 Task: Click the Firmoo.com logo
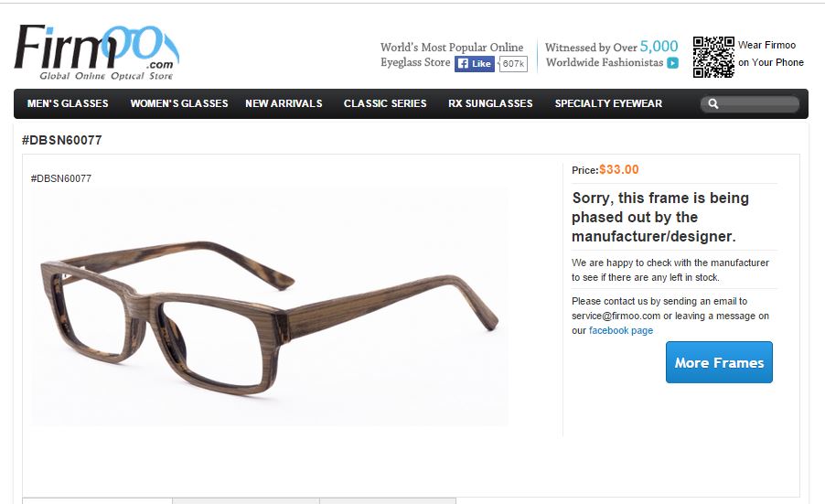click(x=97, y=52)
